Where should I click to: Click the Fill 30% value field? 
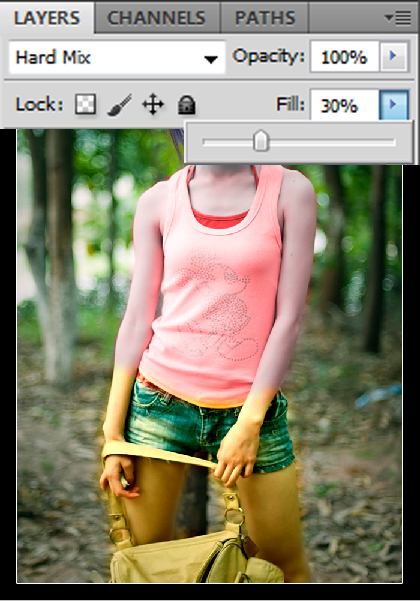tap(345, 105)
